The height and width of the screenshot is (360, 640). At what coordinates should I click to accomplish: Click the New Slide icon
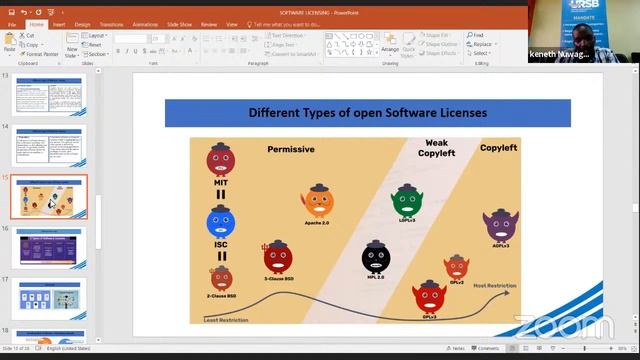(x=72, y=39)
